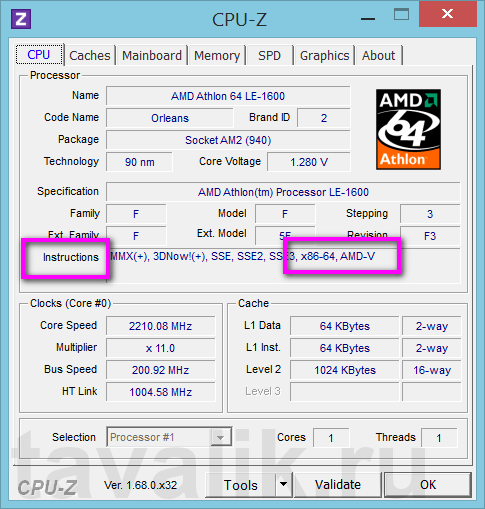Select the Memory tab
This screenshot has width=485, height=509.
217,55
